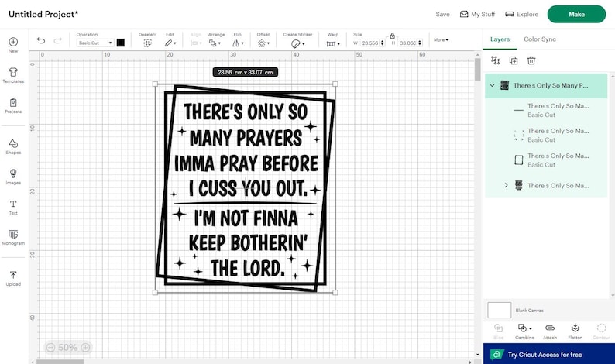The height and width of the screenshot is (364, 615).
Task: Click the Slice tool
Action: 499,331
